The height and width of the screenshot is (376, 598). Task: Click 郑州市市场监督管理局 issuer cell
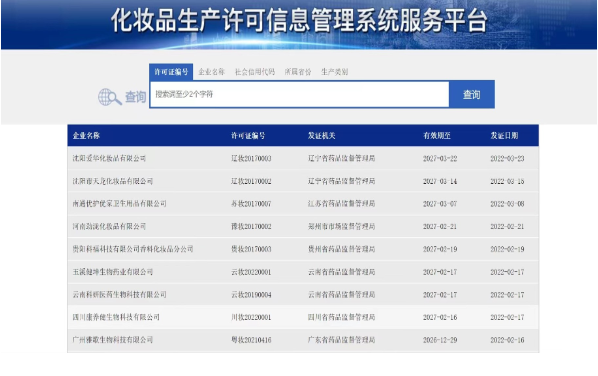tap(341, 227)
